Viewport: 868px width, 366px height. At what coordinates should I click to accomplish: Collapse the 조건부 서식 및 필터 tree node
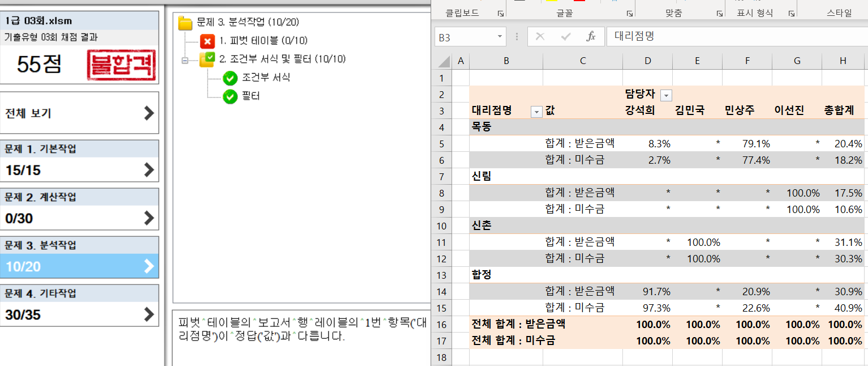pos(185,59)
